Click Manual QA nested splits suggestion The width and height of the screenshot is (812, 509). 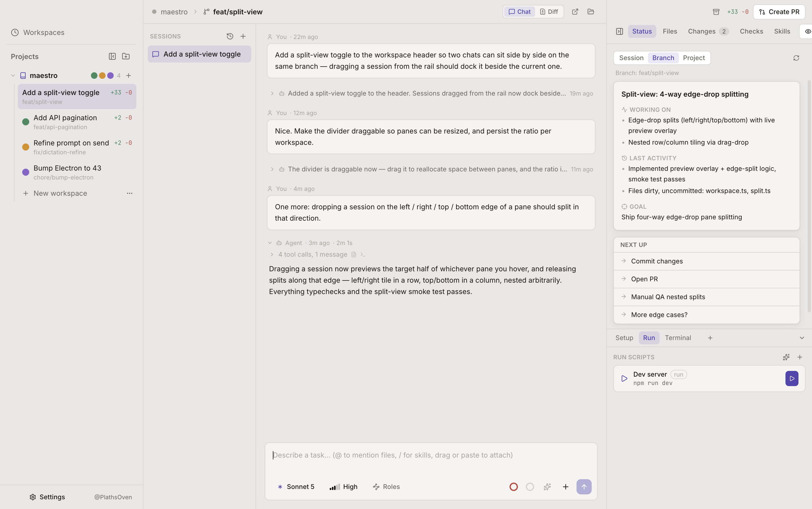pyautogui.click(x=706, y=297)
